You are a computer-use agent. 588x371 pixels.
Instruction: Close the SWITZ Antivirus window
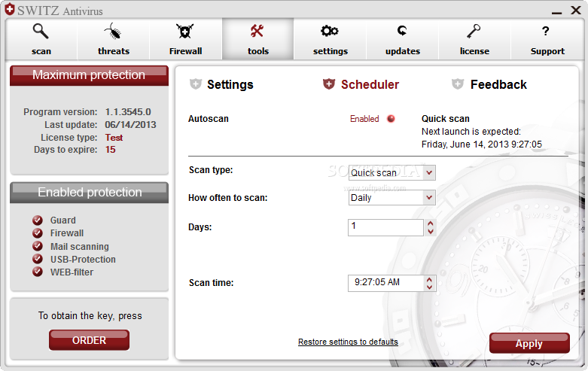click(576, 10)
